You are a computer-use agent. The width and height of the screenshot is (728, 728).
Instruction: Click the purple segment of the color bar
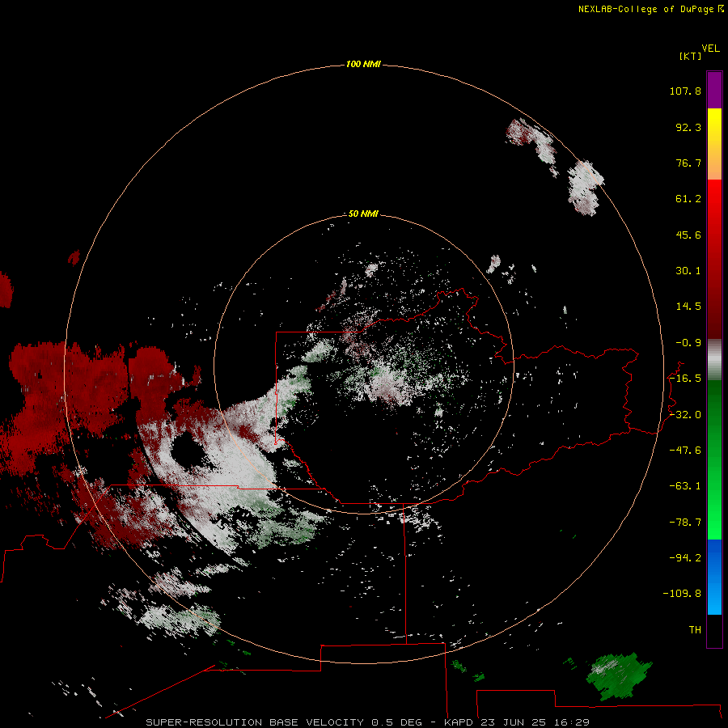point(714,90)
